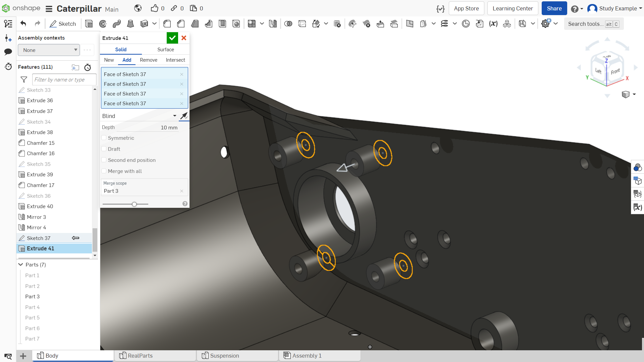Viewport: 644px width, 362px height.
Task: Expand dropdown next to Transform tool
Action: pyautogui.click(x=326, y=24)
